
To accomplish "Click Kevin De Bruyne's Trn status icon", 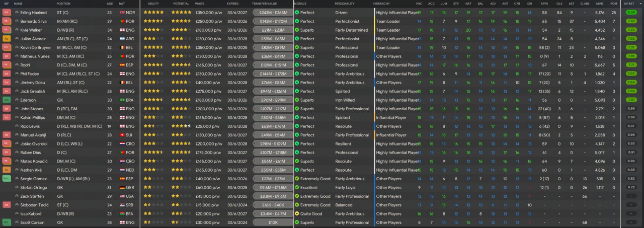I will click(7, 47).
